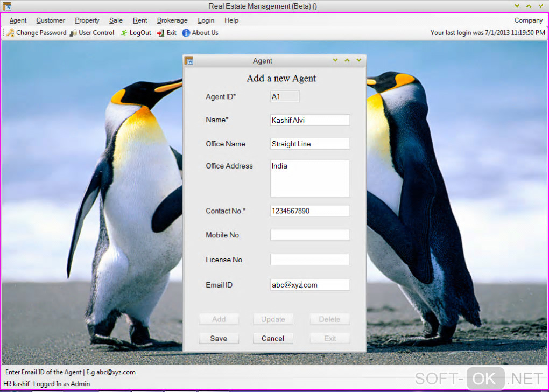The image size is (549, 392).
Task: Minimize the Agent dialog with first chevron
Action: tap(335, 60)
